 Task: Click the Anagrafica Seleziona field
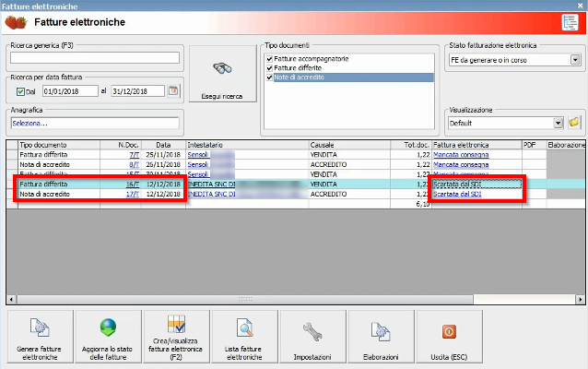94,123
